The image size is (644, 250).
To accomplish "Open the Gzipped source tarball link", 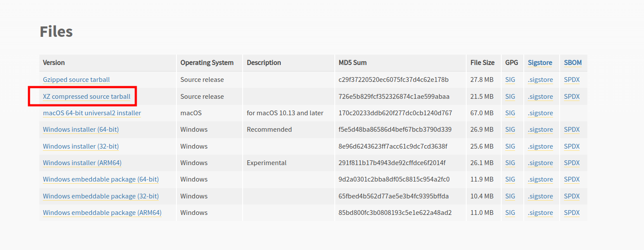I will pos(76,80).
